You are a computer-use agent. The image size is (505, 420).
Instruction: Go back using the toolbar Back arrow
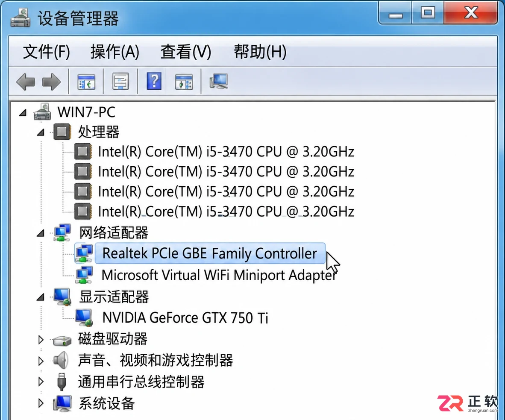[x=26, y=82]
